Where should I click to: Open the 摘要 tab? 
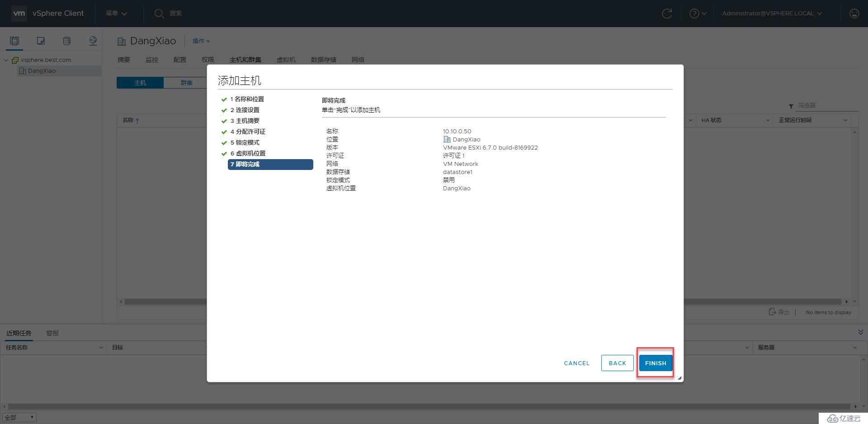pos(123,60)
